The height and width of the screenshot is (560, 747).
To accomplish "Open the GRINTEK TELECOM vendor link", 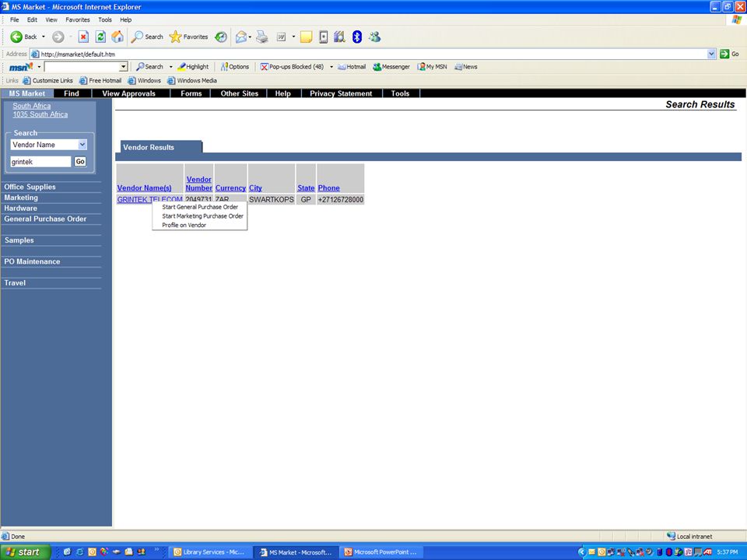I will (149, 200).
